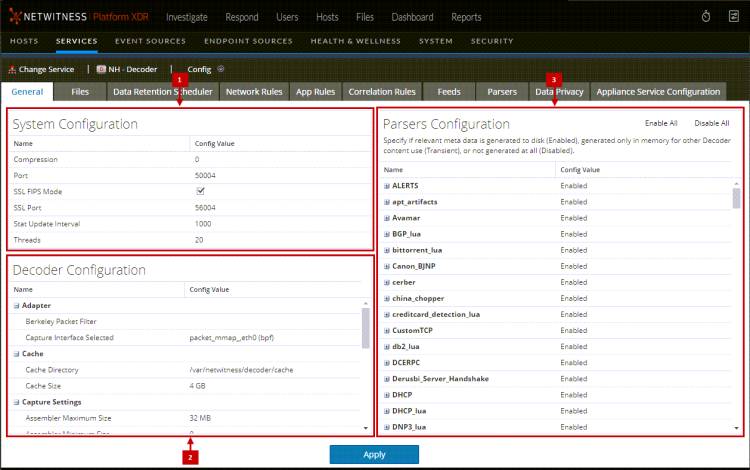Click the Disable All link
Screen dimensions: 750x470
click(711, 123)
